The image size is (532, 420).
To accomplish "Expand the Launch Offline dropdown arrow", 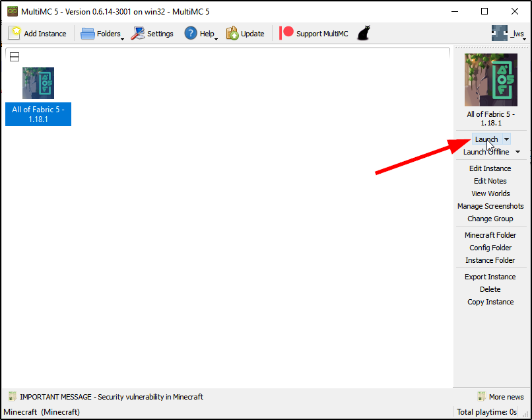I will click(517, 152).
